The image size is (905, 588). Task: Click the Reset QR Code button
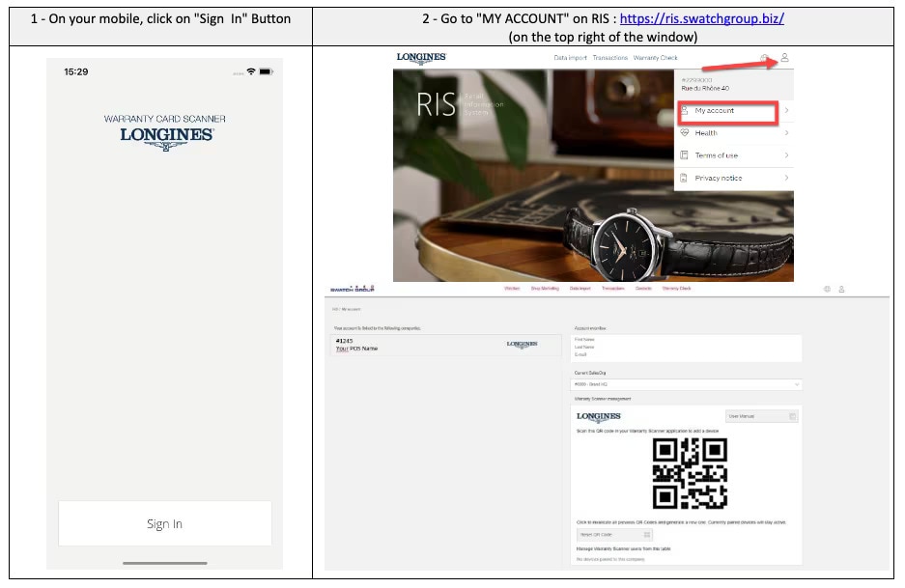click(614, 534)
